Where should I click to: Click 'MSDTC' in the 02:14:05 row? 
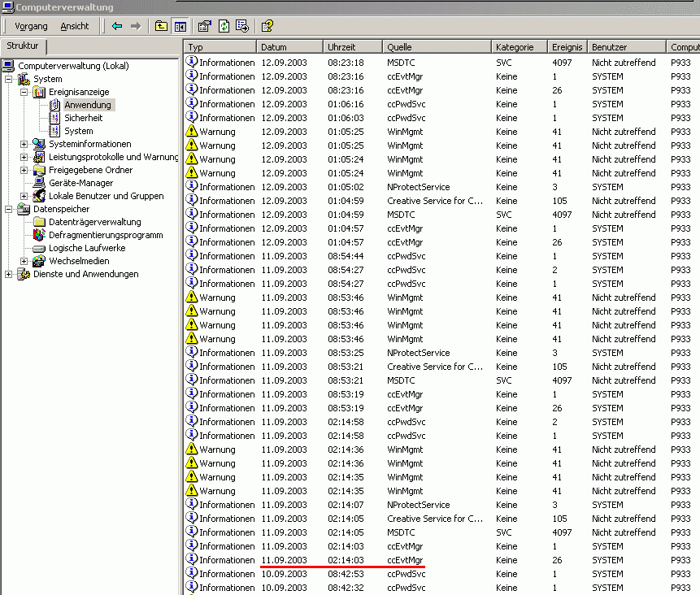coord(401,532)
